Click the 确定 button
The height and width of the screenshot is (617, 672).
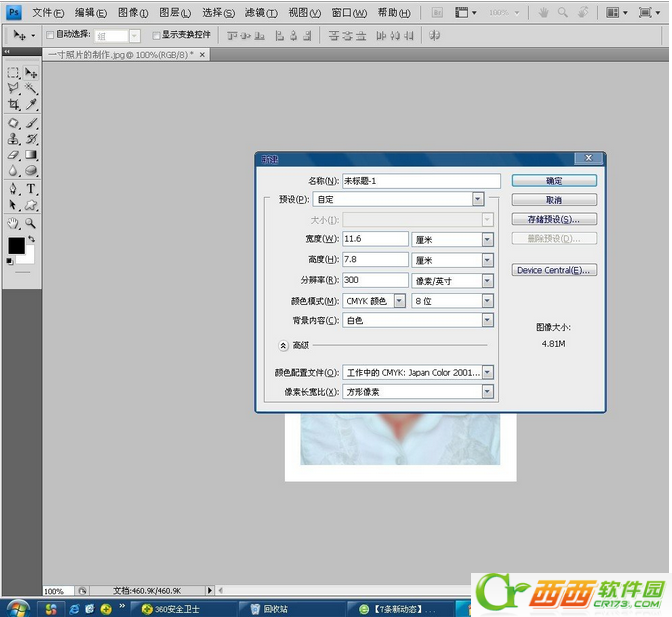tap(554, 181)
